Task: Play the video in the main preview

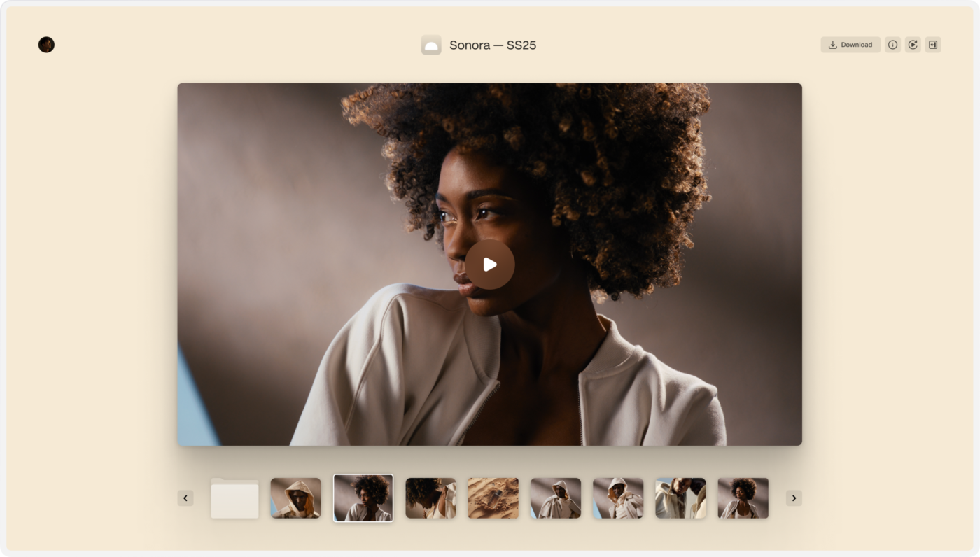Action: click(490, 265)
